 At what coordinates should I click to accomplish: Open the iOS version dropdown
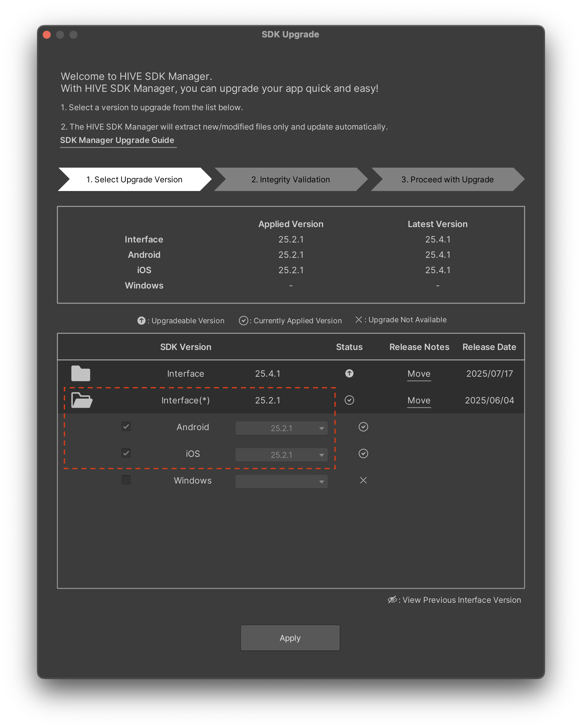coord(281,455)
